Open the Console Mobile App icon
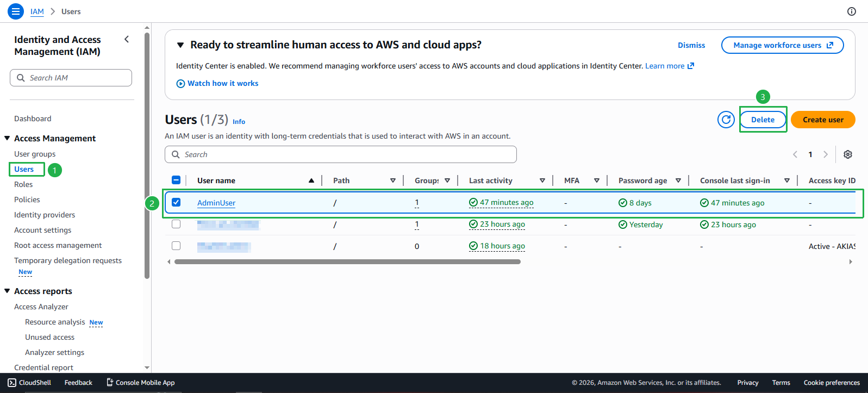868x393 pixels. [110, 383]
